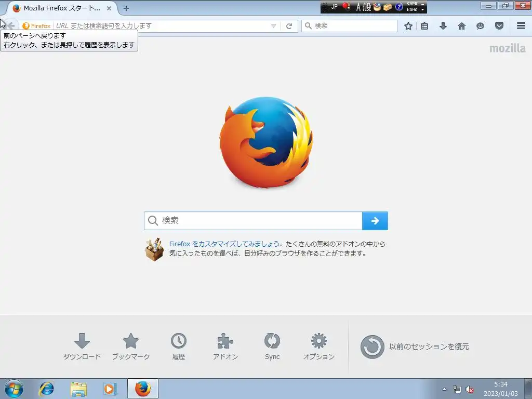Bookmark this page with the star icon
532x399 pixels.
pos(408,26)
